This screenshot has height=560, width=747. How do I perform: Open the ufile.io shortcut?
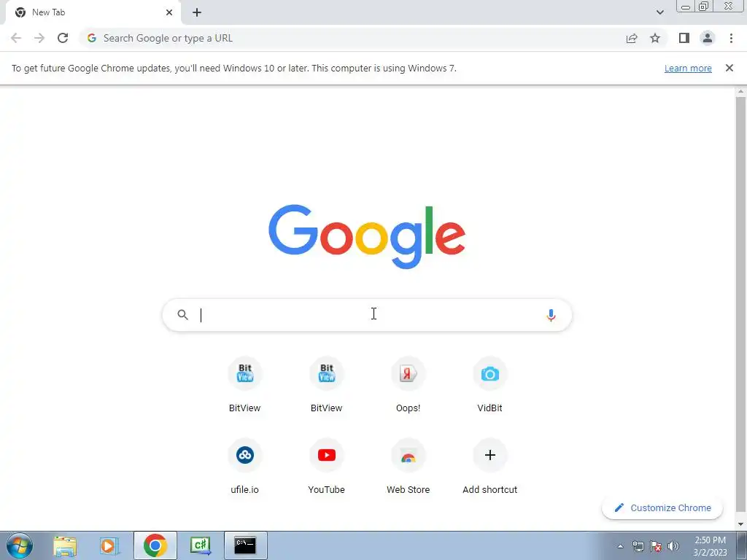pos(244,467)
